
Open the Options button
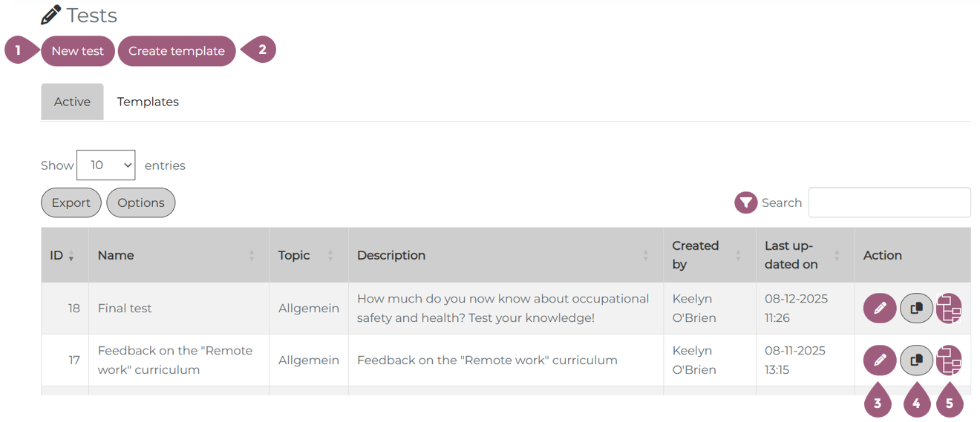[141, 202]
